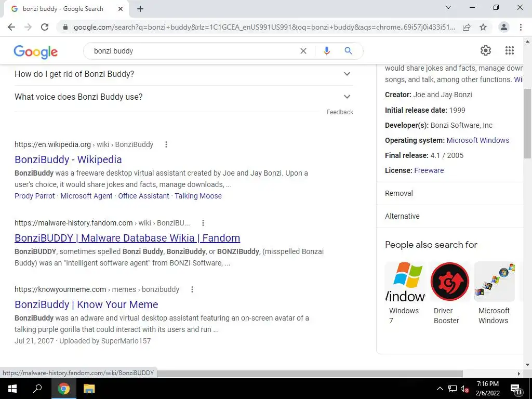Click the scroll-right arrow of horizontal scrollbar
Viewport: 532px width, 399px height.
click(x=518, y=374)
